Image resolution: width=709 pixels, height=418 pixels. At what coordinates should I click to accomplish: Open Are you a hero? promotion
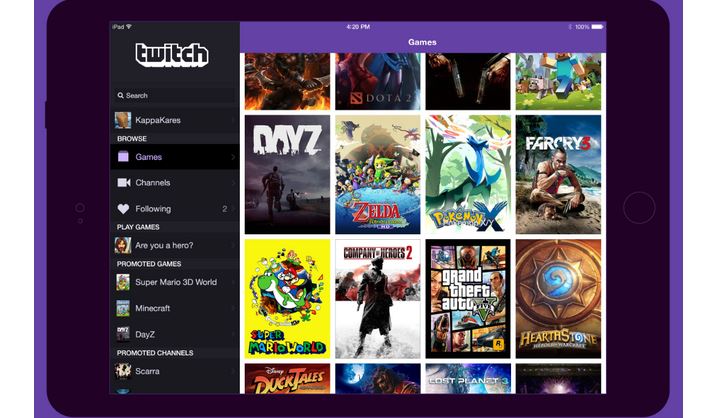click(175, 245)
